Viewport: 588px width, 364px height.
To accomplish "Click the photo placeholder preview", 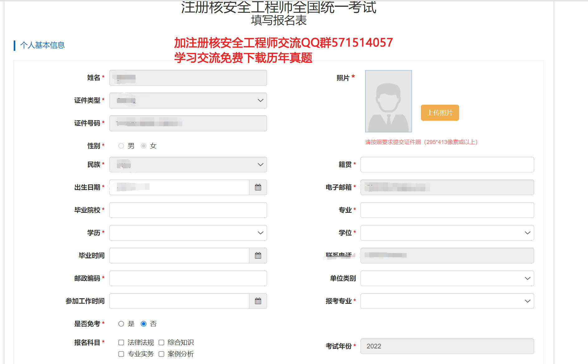I will click(x=388, y=101).
